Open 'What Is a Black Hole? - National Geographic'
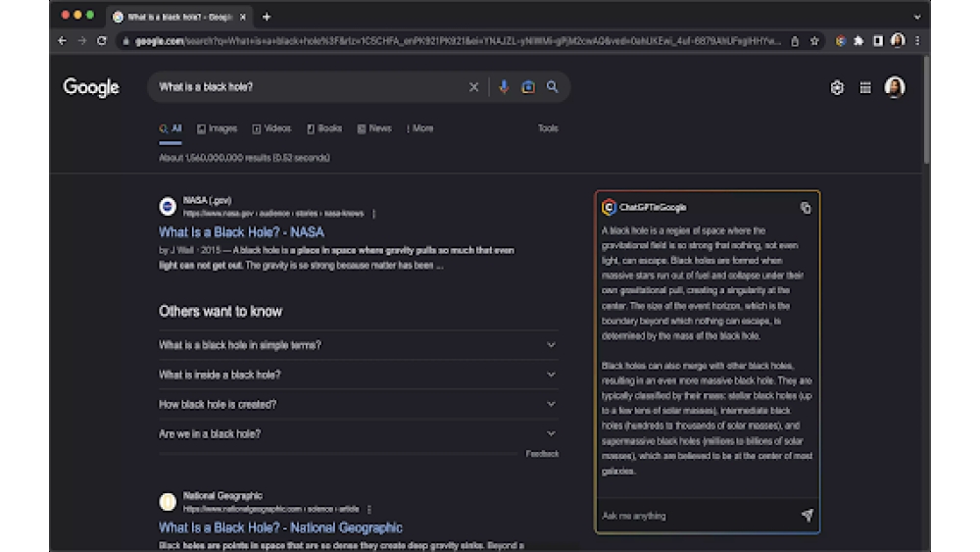Image resolution: width=980 pixels, height=552 pixels. tap(280, 527)
